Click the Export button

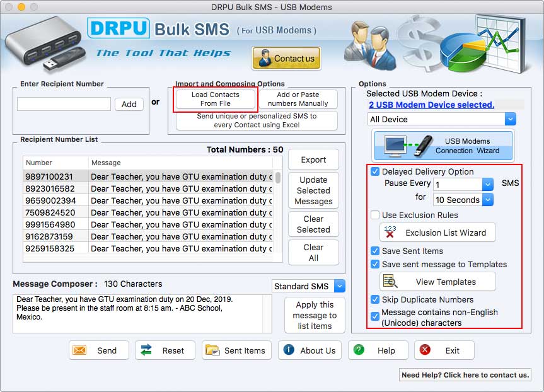click(313, 159)
